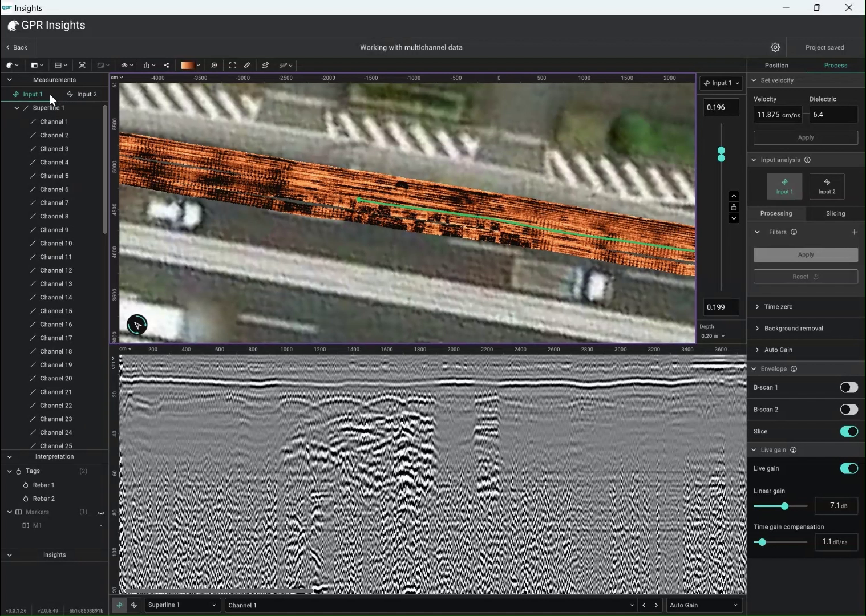Click Reset below the Apply button
Viewport: 866px width, 616px height.
[805, 277]
